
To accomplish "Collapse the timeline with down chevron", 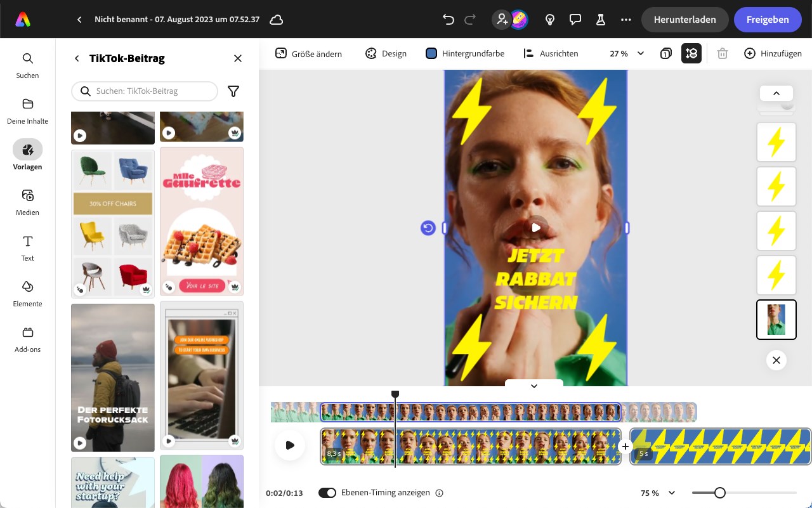I will tap(534, 386).
